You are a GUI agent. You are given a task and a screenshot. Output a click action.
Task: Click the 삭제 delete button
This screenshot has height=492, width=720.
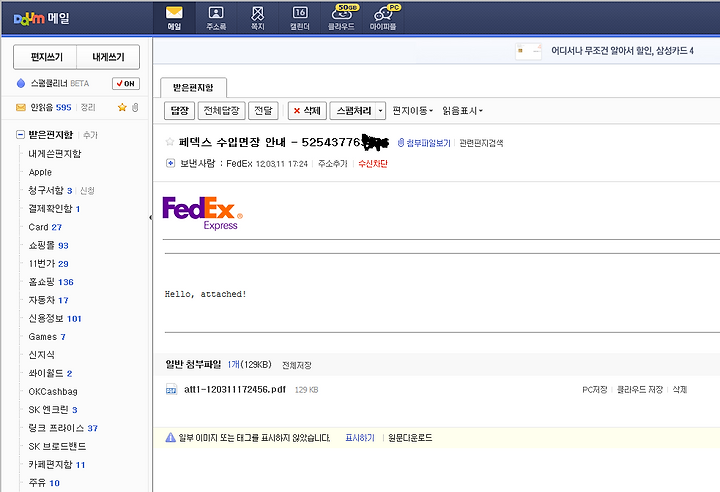(x=307, y=111)
